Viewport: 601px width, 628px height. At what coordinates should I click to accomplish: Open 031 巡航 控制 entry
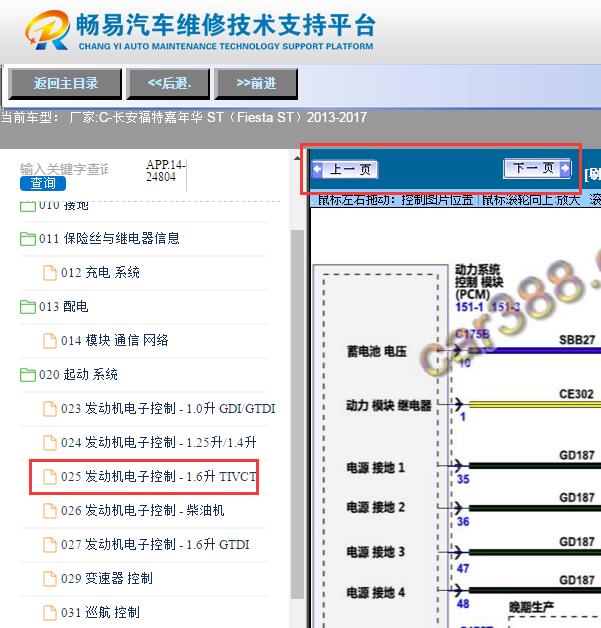[x=100, y=613]
